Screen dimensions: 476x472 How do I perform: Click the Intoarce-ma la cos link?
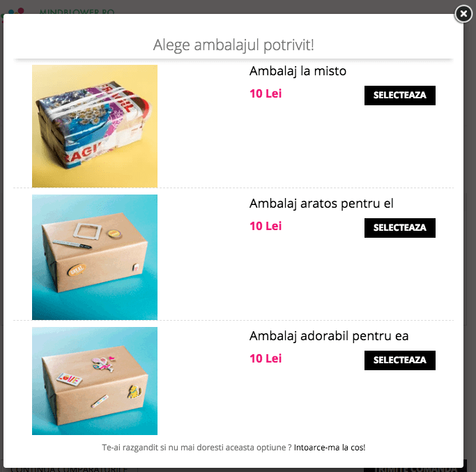[x=330, y=448]
